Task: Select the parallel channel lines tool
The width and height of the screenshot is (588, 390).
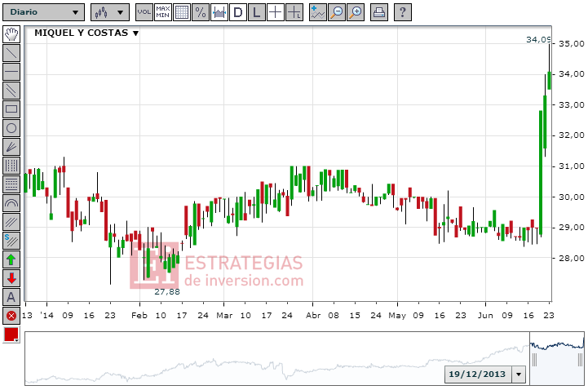Action: coord(11,91)
